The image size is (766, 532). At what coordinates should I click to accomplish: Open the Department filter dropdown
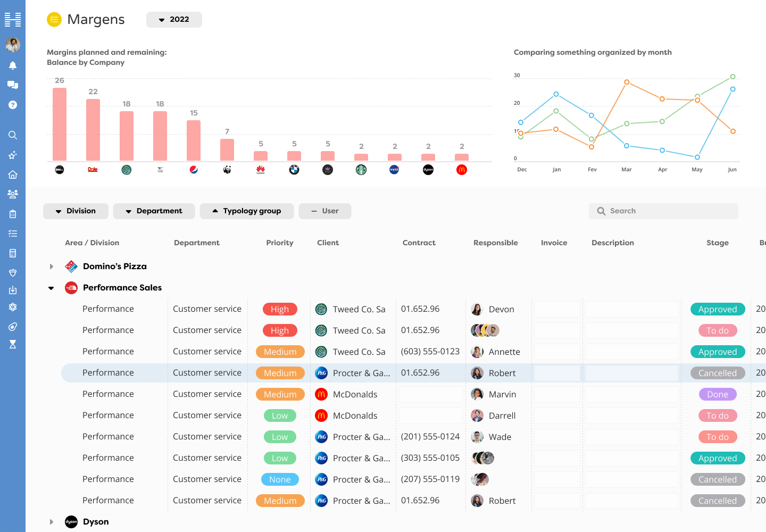point(154,211)
